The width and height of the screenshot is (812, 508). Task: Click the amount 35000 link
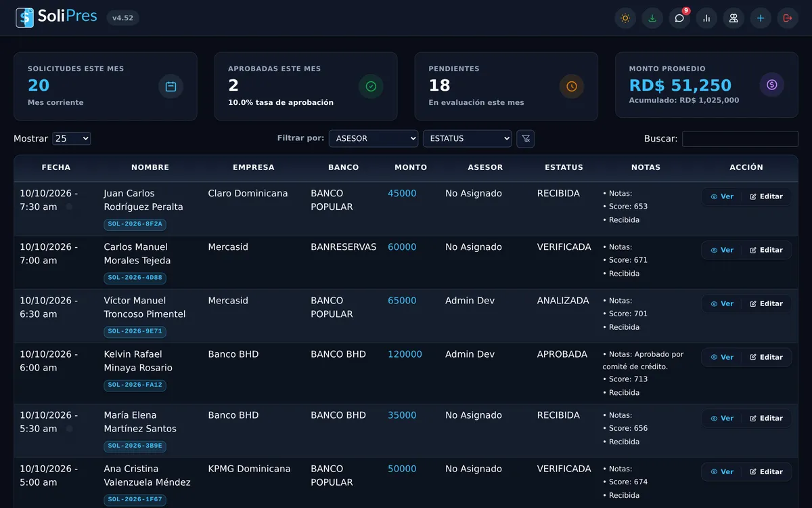pyautogui.click(x=402, y=415)
